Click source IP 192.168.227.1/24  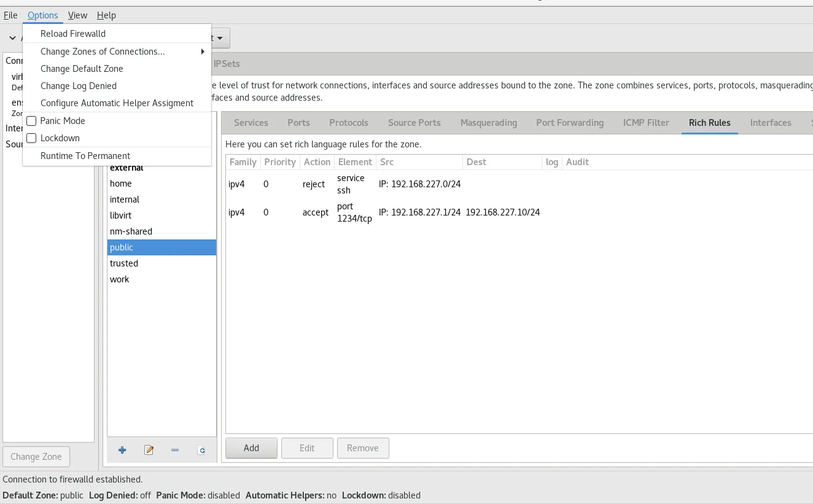420,212
